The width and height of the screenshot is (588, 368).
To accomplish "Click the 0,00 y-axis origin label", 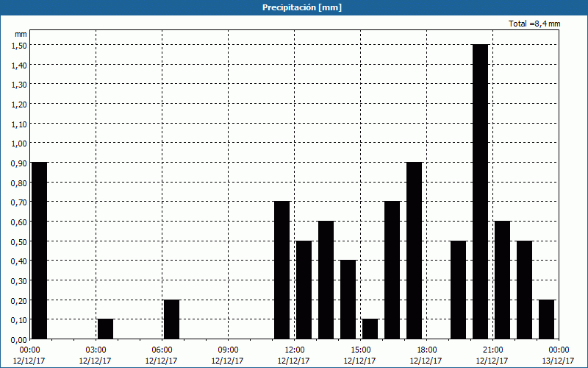I will pos(19,340).
